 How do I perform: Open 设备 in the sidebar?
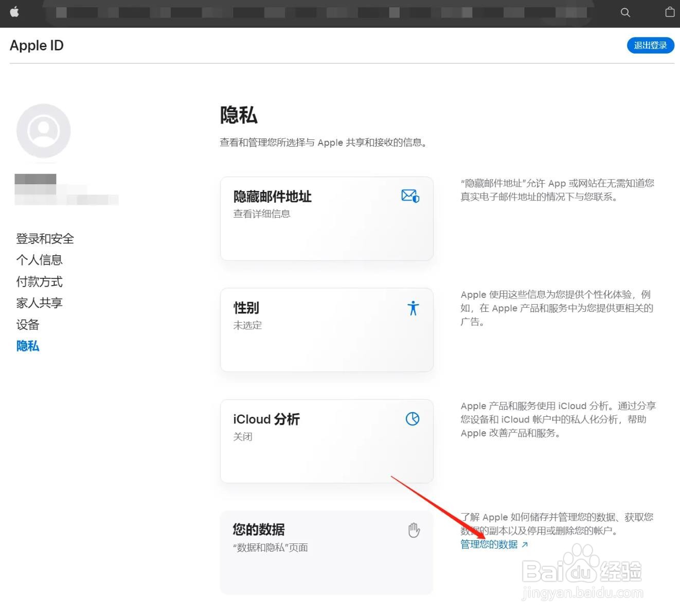(x=28, y=324)
